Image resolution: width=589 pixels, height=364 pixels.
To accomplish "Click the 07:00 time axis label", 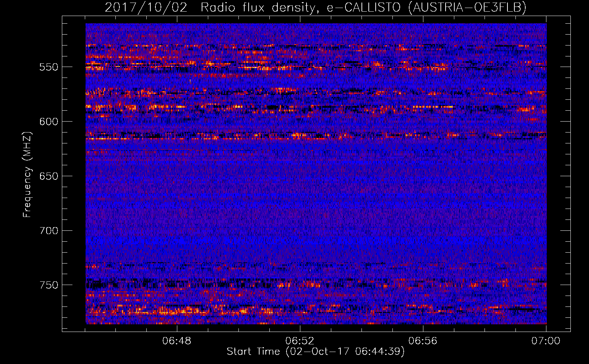I will click(x=546, y=341).
